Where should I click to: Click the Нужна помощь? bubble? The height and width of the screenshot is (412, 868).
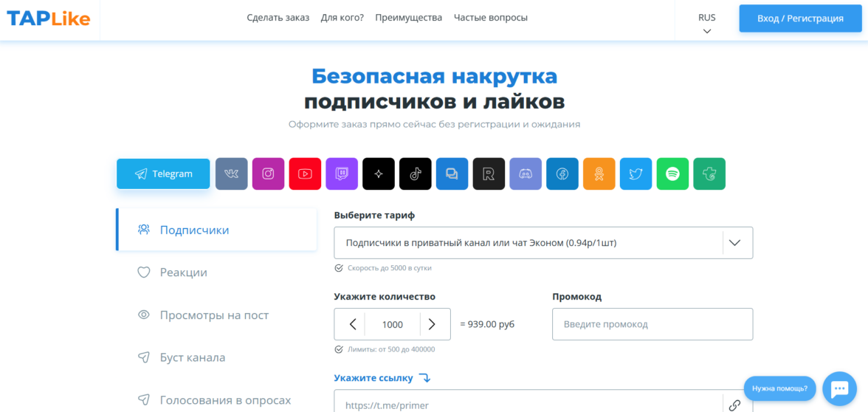[779, 388]
